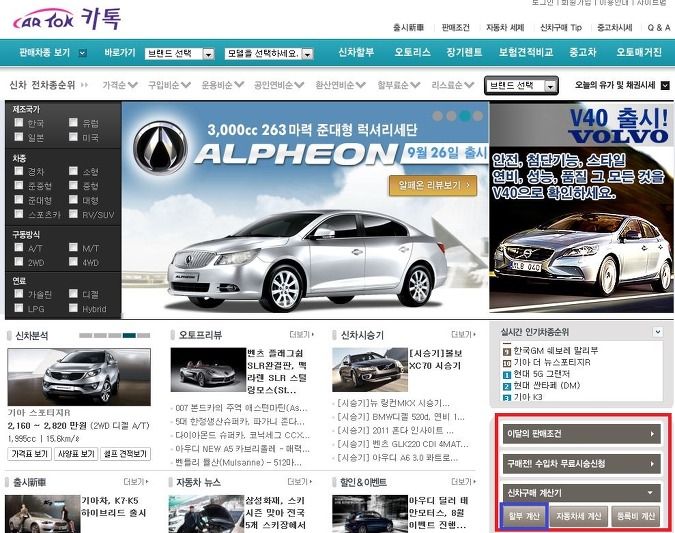Open the 중고차 menu
675x533 pixels.
pos(582,53)
